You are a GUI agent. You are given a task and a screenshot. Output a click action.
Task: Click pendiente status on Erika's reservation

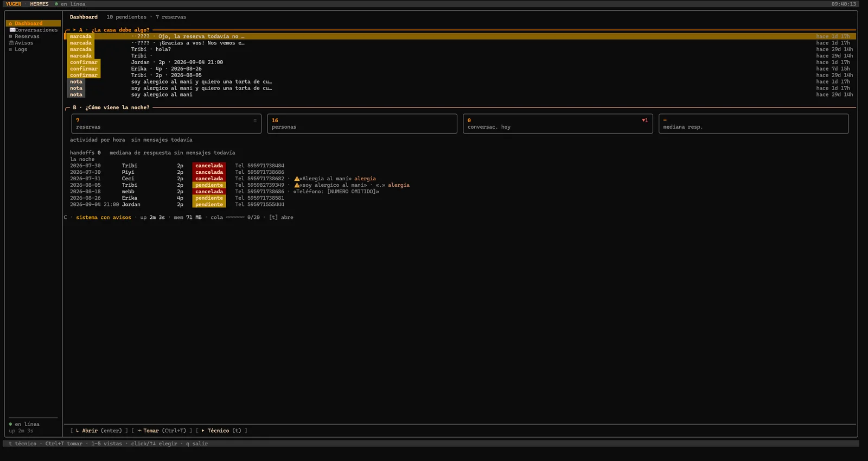click(x=209, y=198)
